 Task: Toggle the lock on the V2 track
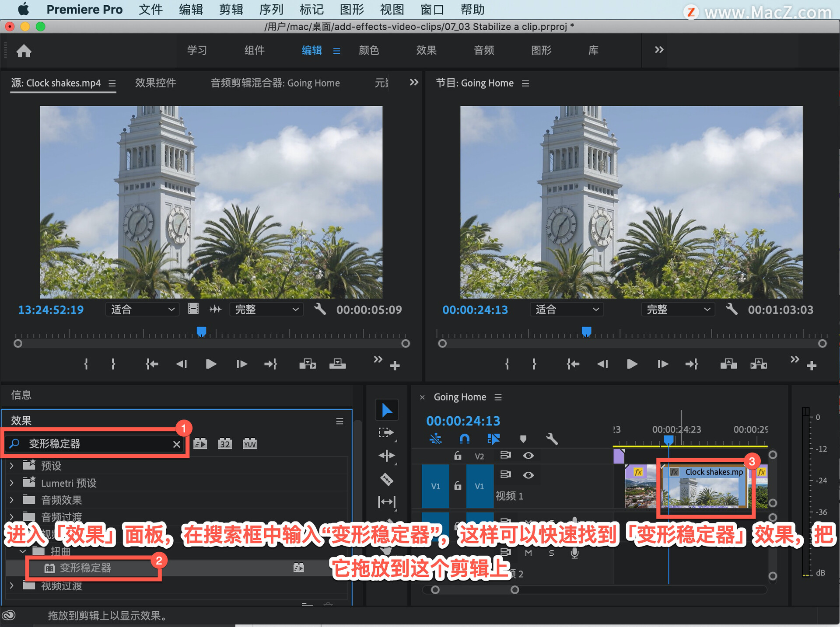coord(458,456)
